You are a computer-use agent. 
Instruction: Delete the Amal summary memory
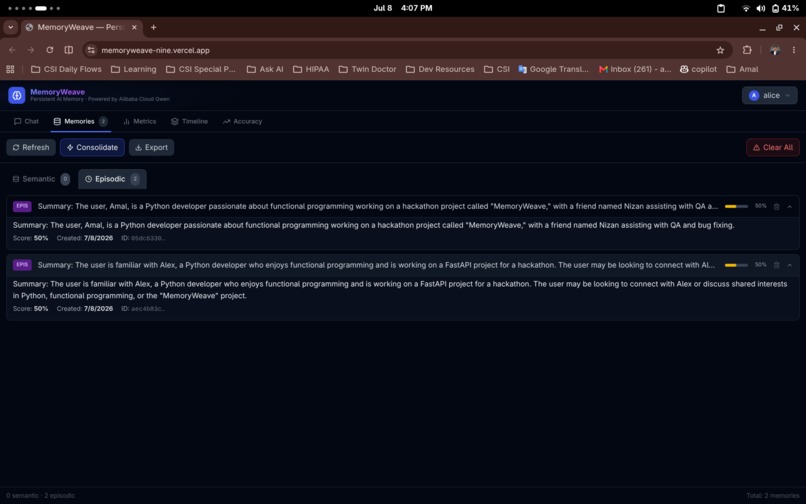tap(777, 207)
